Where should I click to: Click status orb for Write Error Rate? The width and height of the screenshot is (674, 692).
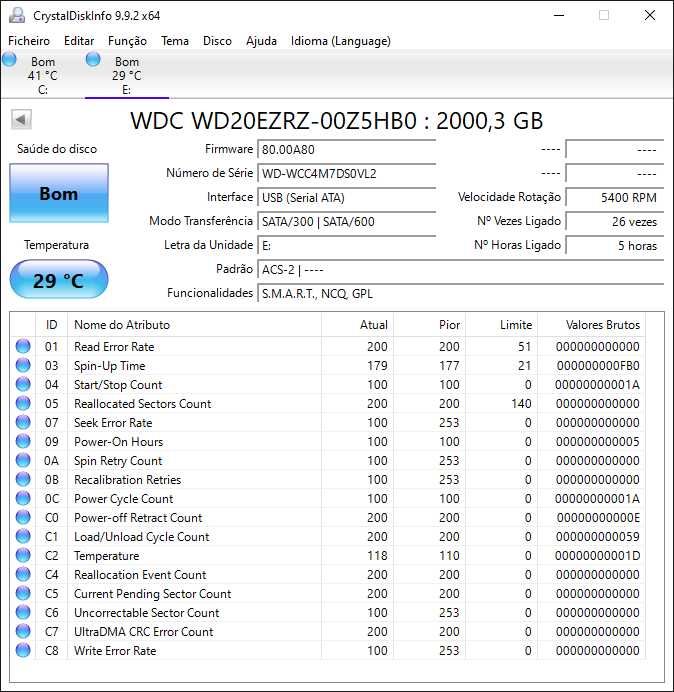23,650
